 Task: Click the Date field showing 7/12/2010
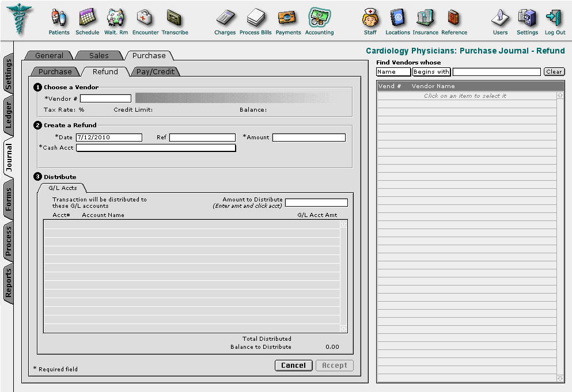click(x=109, y=137)
